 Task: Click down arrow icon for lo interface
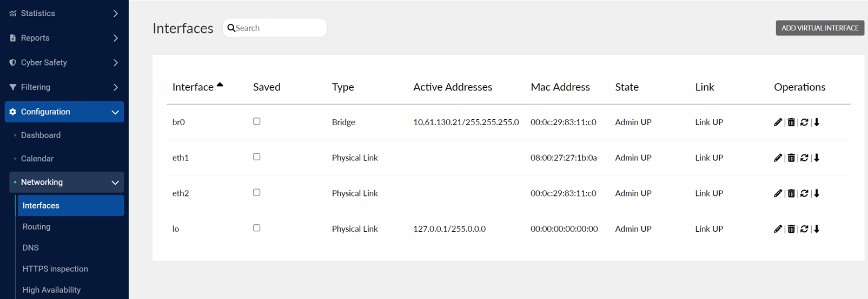click(817, 229)
